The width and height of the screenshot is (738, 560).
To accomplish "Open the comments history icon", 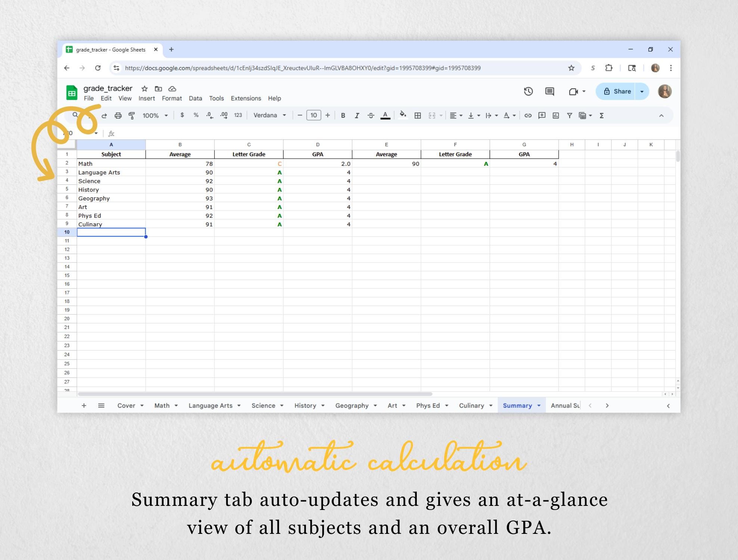I will click(x=549, y=91).
